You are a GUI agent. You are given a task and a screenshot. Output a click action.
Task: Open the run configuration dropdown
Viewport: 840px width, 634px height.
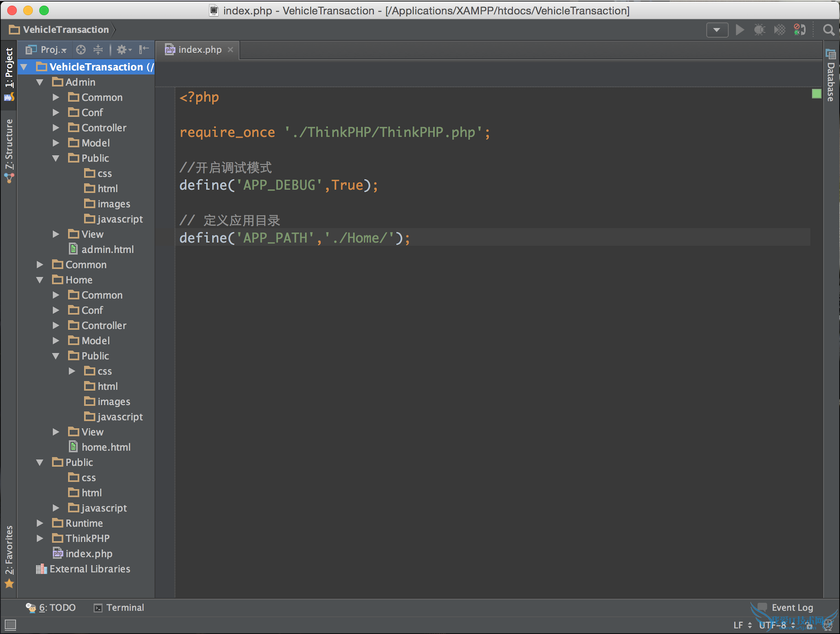[717, 30]
